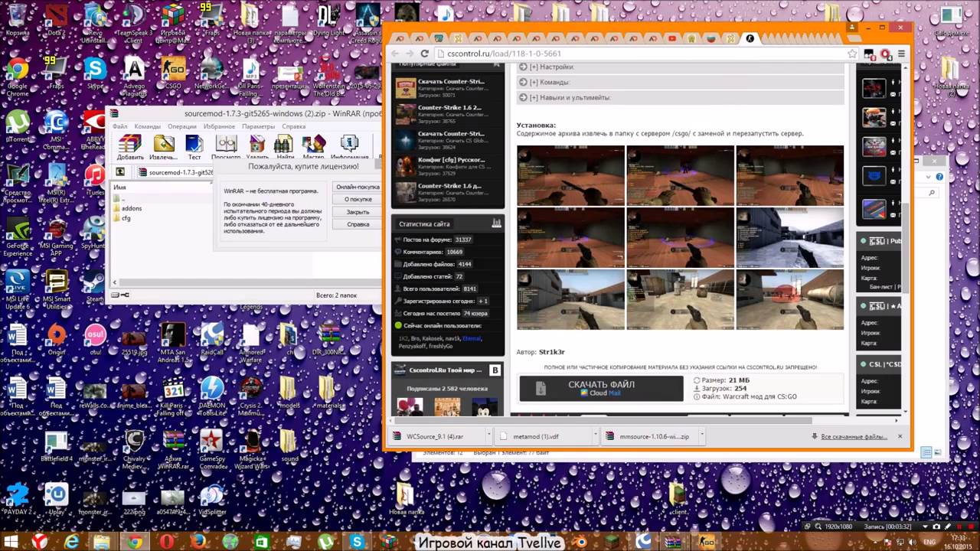Open the Параметры menu in WinRAR

258,126
